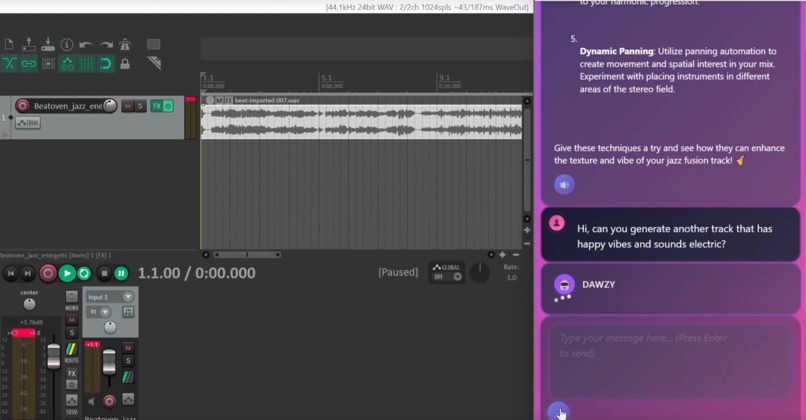The width and height of the screenshot is (806, 420).
Task: Stop playback with the stop button
Action: coord(104,273)
